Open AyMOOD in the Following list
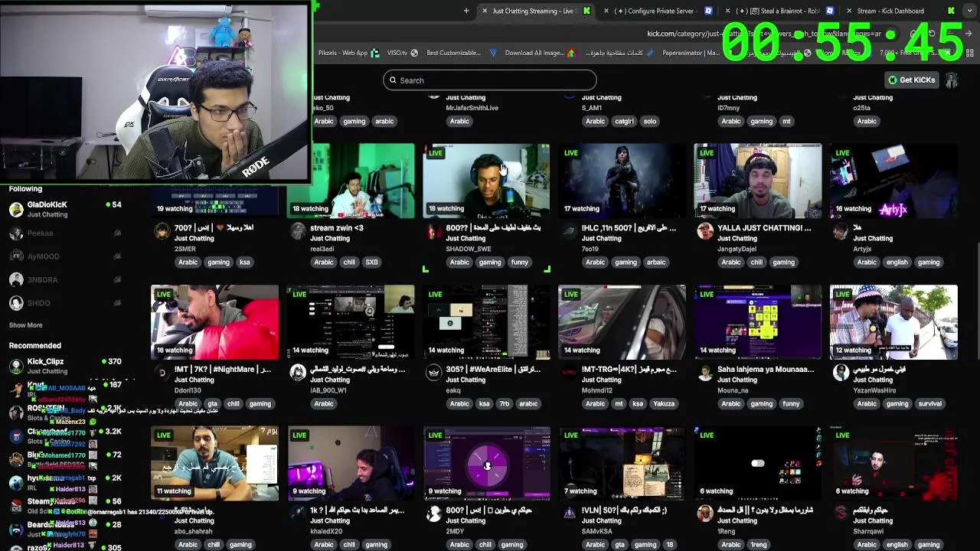Screen dimensions: 980x551 pos(65,256)
